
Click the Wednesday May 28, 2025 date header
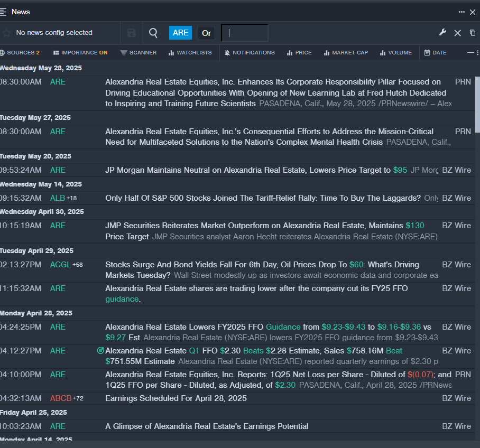(41, 68)
